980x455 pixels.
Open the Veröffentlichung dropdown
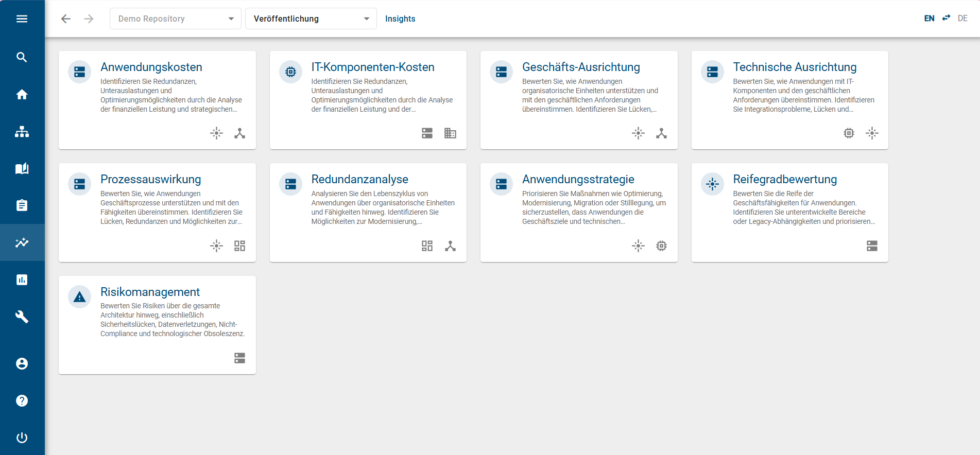pyautogui.click(x=311, y=19)
